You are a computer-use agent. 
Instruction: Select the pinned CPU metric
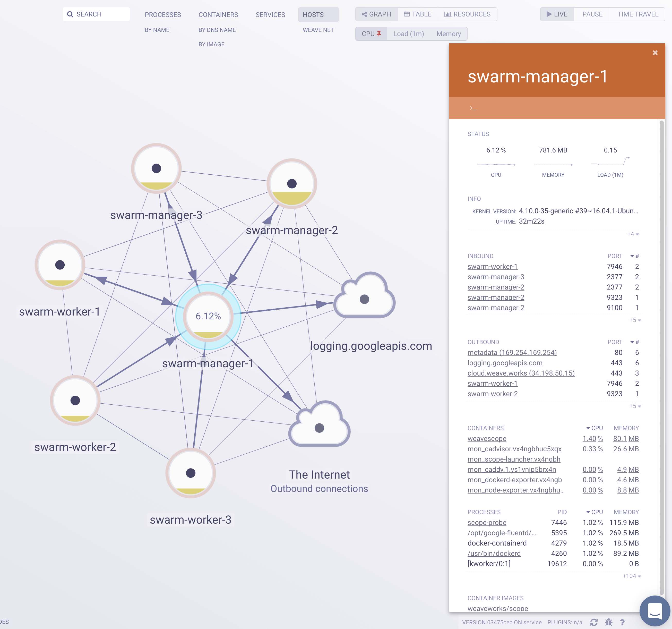coord(371,34)
